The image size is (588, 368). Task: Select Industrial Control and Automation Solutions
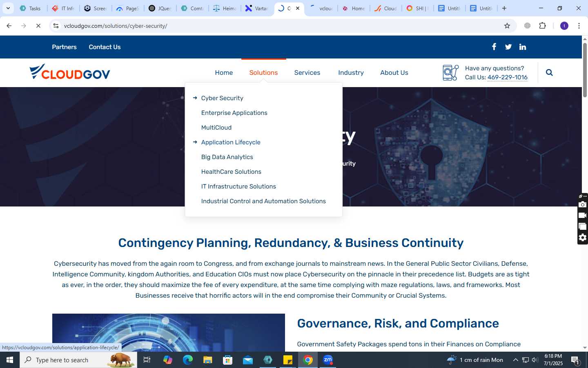click(x=263, y=201)
